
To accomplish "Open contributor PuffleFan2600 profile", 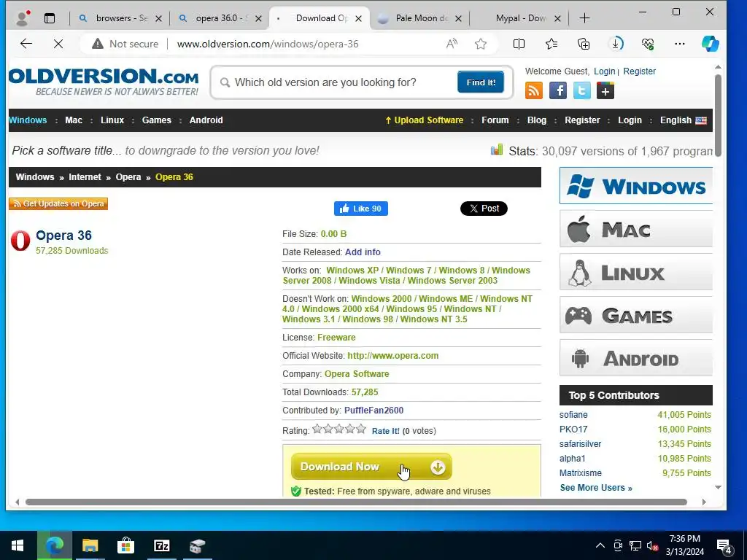I will tap(374, 411).
